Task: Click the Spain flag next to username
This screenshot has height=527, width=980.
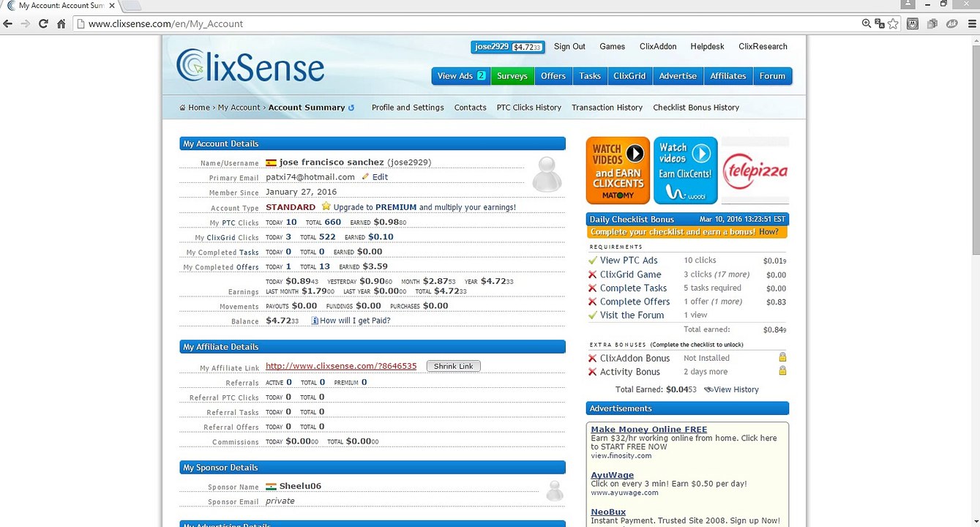Action: (x=271, y=162)
